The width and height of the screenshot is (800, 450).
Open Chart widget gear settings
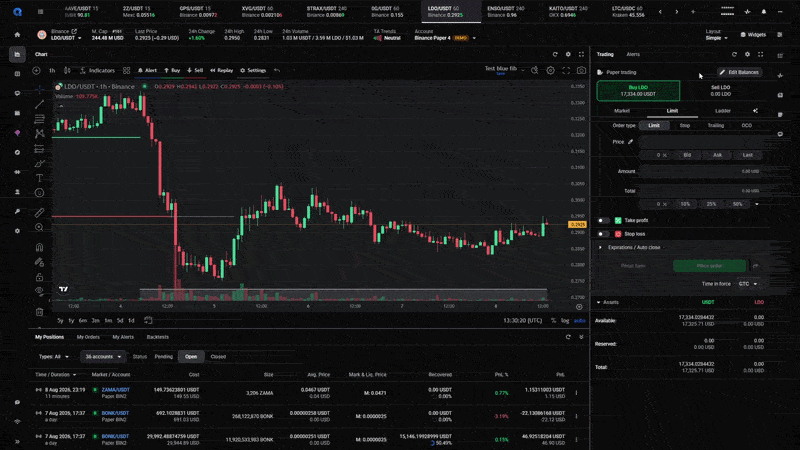pyautogui.click(x=568, y=54)
